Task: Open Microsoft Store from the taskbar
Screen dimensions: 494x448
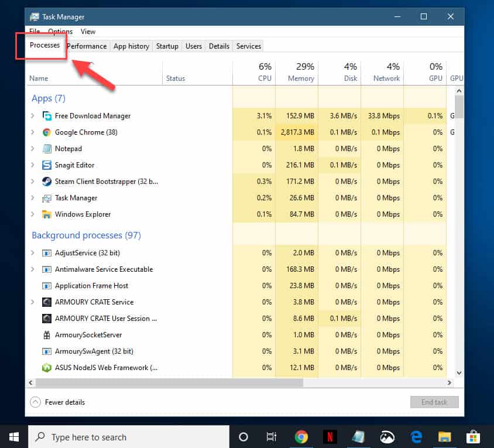Action: pos(473,437)
